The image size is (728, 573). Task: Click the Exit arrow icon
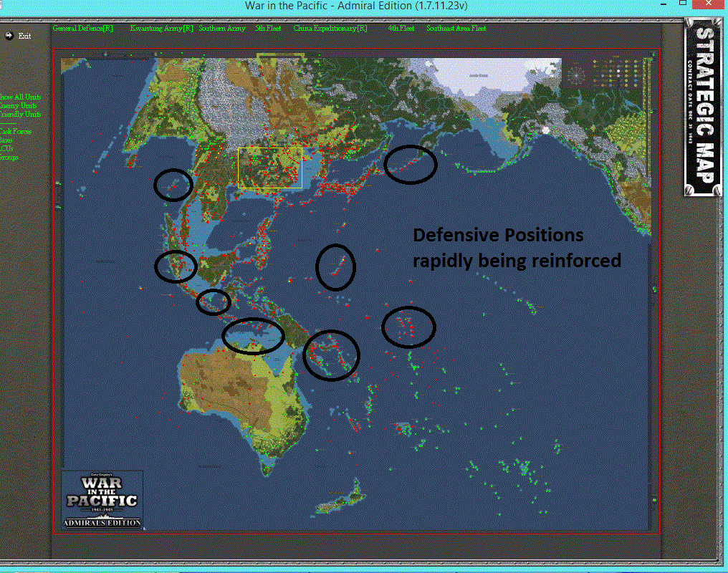tap(9, 36)
